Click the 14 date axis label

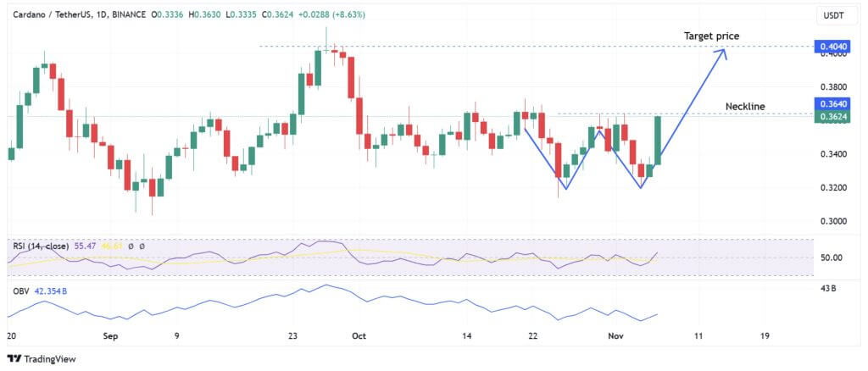coord(467,335)
